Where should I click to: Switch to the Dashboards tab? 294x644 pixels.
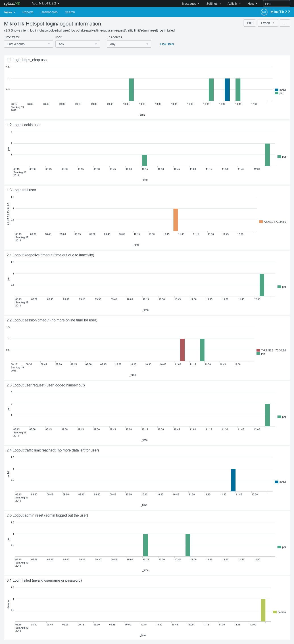[x=49, y=12]
